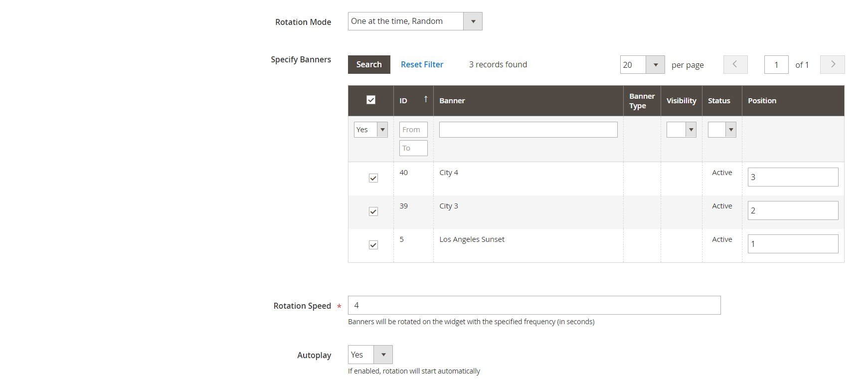Go to next page arrow
Image resolution: width=868 pixels, height=389 pixels.
coord(833,64)
